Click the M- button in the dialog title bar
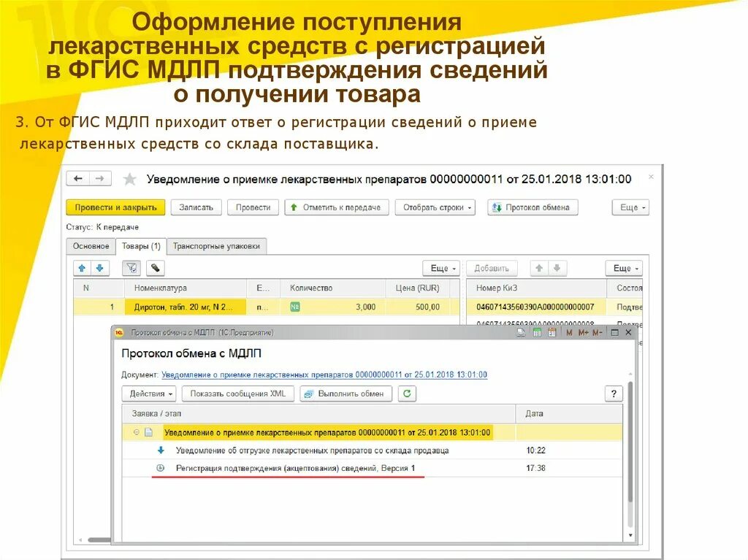 597,333
